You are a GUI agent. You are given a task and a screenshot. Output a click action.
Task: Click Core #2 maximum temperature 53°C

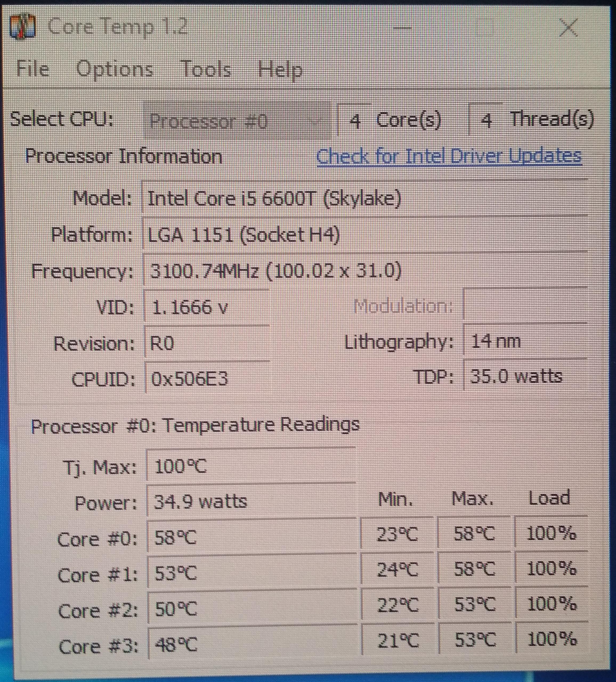click(475, 604)
